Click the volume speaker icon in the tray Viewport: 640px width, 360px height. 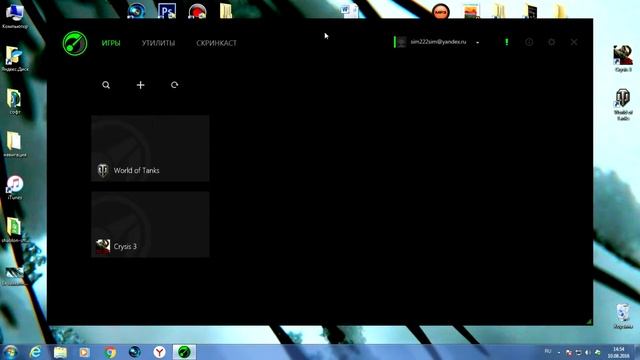(588, 352)
